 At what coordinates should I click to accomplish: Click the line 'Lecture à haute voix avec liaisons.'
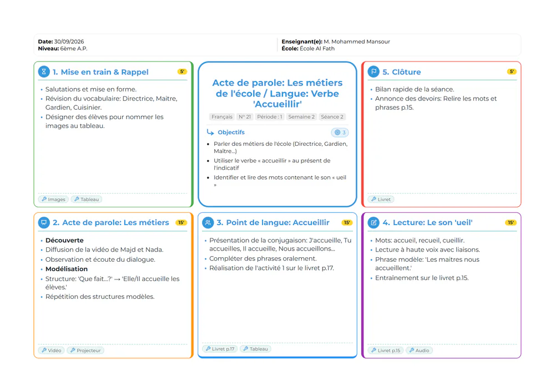427,250
